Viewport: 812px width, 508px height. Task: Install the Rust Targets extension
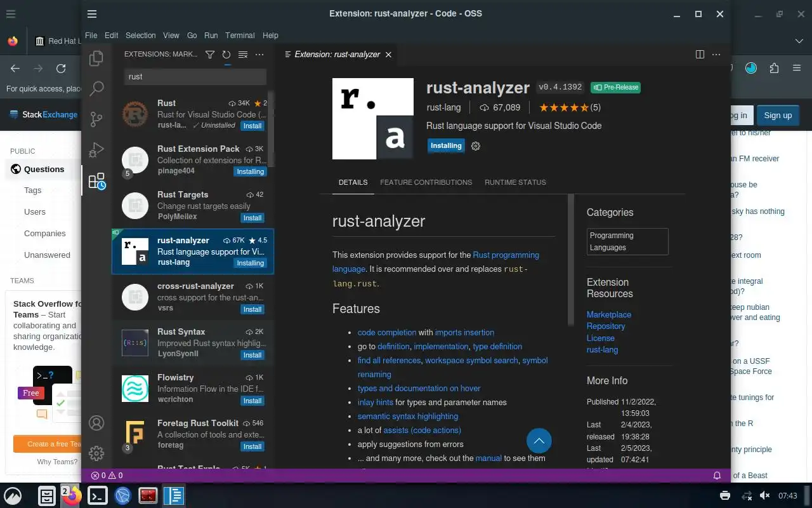[x=252, y=218]
